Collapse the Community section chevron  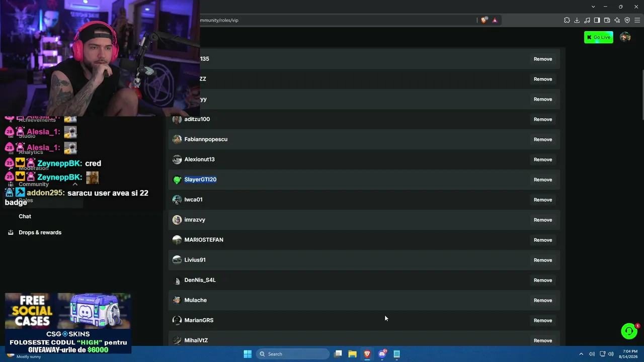[75, 184]
